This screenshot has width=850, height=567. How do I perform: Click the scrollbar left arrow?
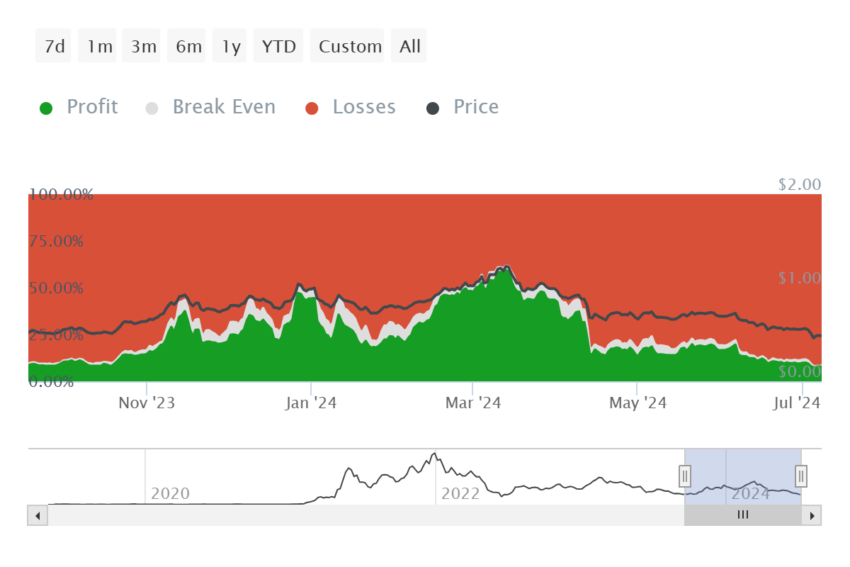click(37, 516)
